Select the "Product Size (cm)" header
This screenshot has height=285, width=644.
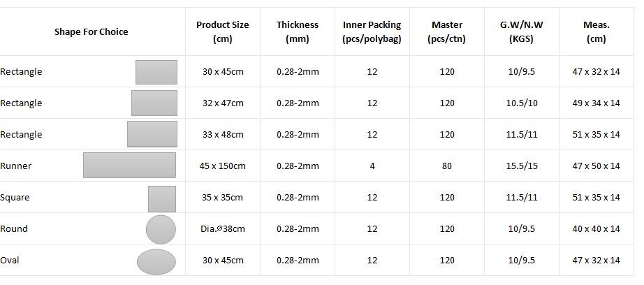[x=222, y=31]
